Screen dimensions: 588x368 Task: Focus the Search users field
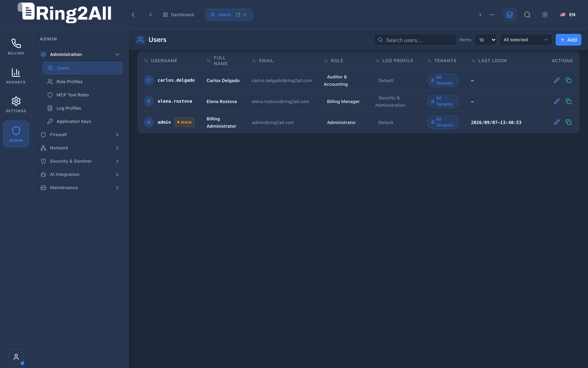coord(415,40)
